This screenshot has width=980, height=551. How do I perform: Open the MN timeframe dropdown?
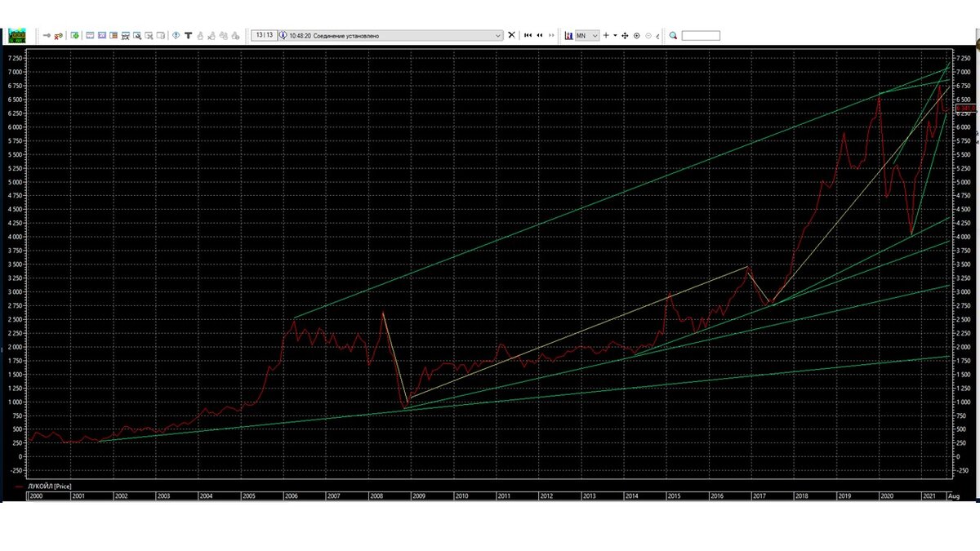(587, 35)
